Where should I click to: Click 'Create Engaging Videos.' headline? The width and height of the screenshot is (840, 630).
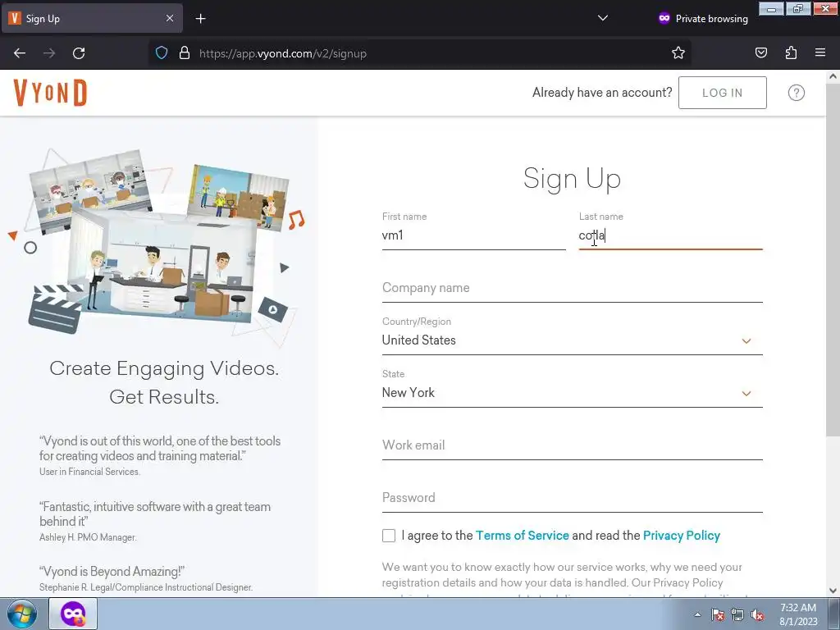tap(164, 368)
